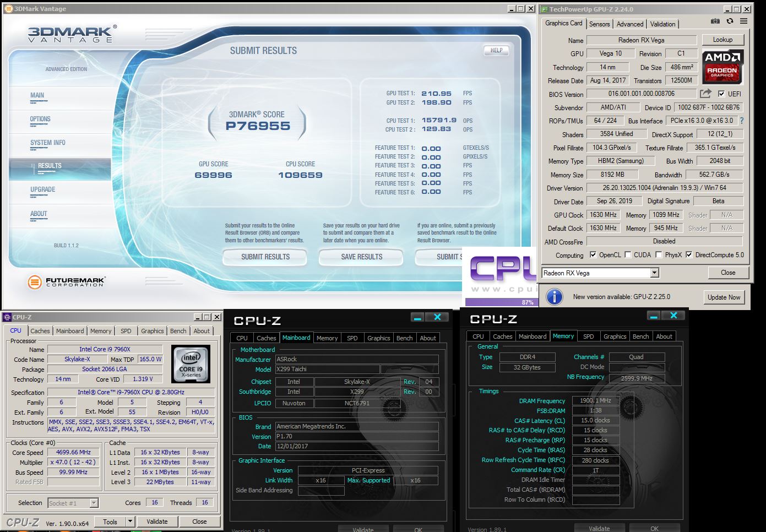The width and height of the screenshot is (766, 532).
Task: Expand the CPU-Z Tools dropdown arrow
Action: coord(130,522)
